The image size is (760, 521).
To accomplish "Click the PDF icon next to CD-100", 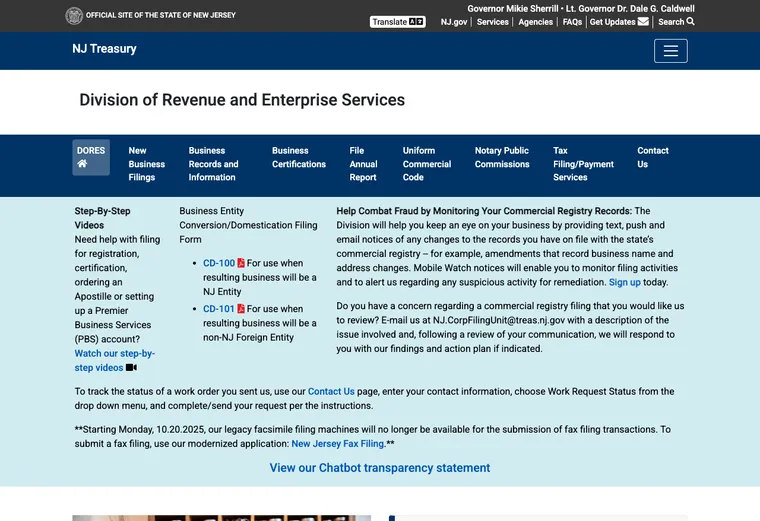I will (241, 263).
